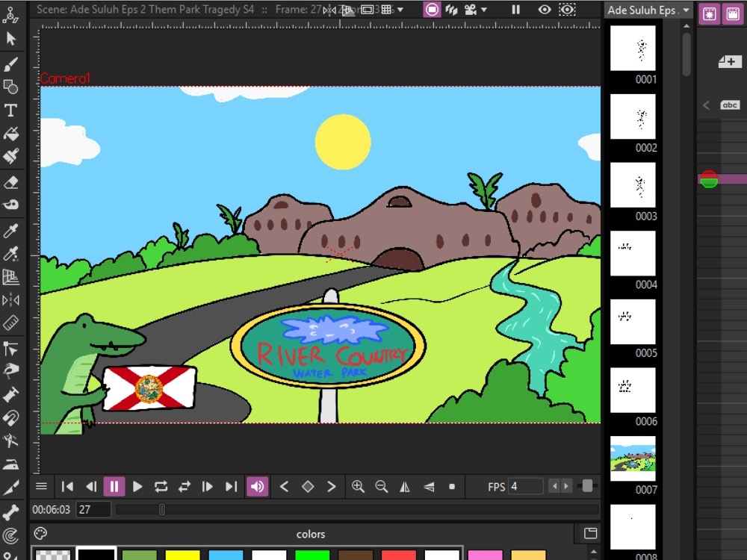Flip the viewer horizontally
Screen dimensions: 747x560
[x=404, y=486]
